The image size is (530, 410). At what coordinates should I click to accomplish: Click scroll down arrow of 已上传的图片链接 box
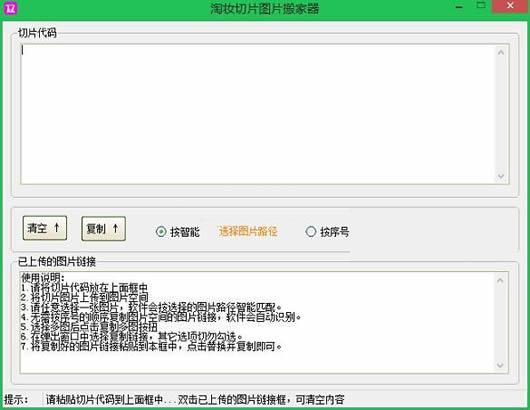click(x=501, y=365)
